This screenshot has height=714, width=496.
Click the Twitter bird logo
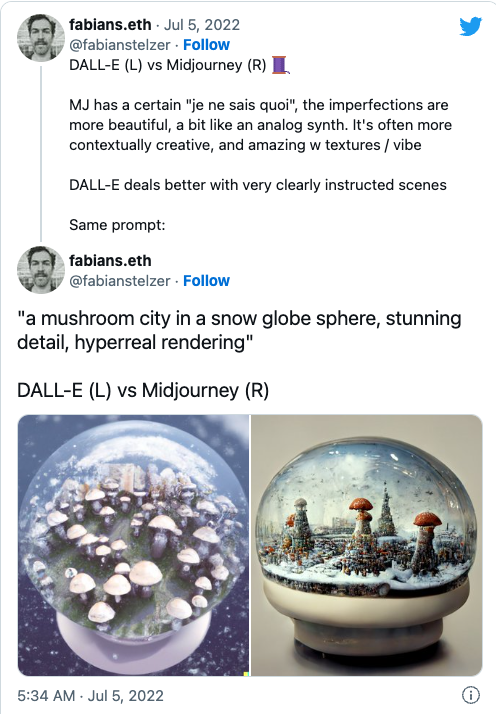(470, 26)
